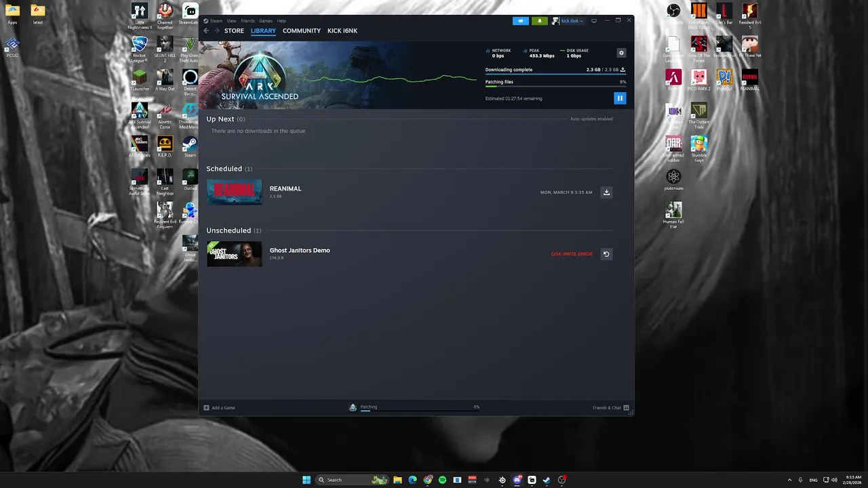
Task: Open the downloads settings gear
Action: 621,53
